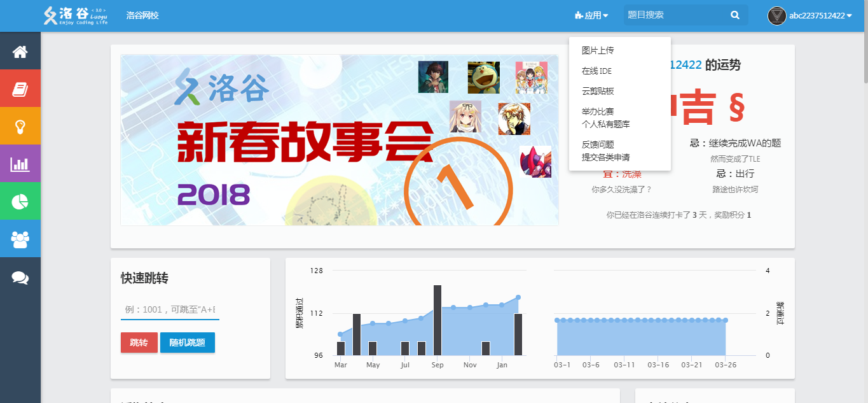Viewport: 868px width, 403px height.
Task: Select 提交各类申请 from the menu
Action: coord(606,157)
